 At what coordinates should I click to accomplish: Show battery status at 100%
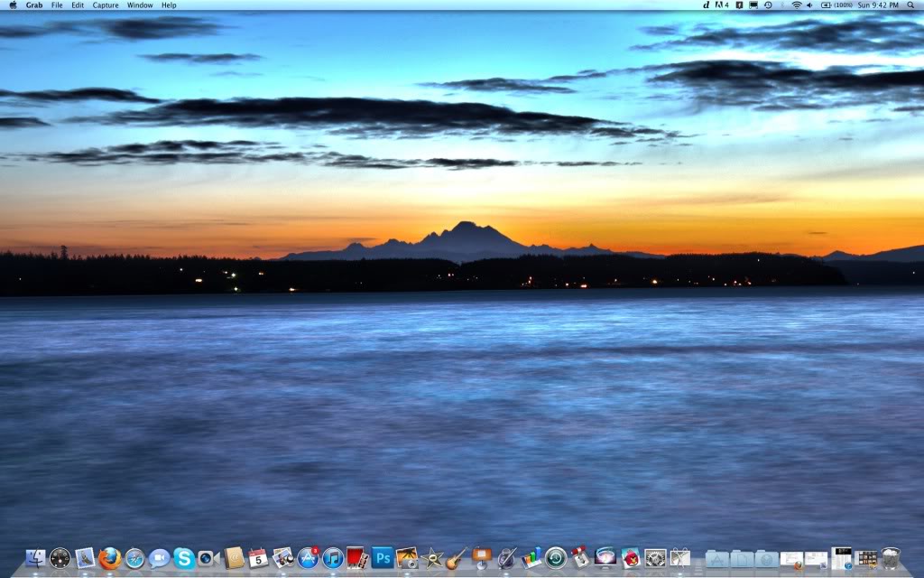click(x=836, y=5)
